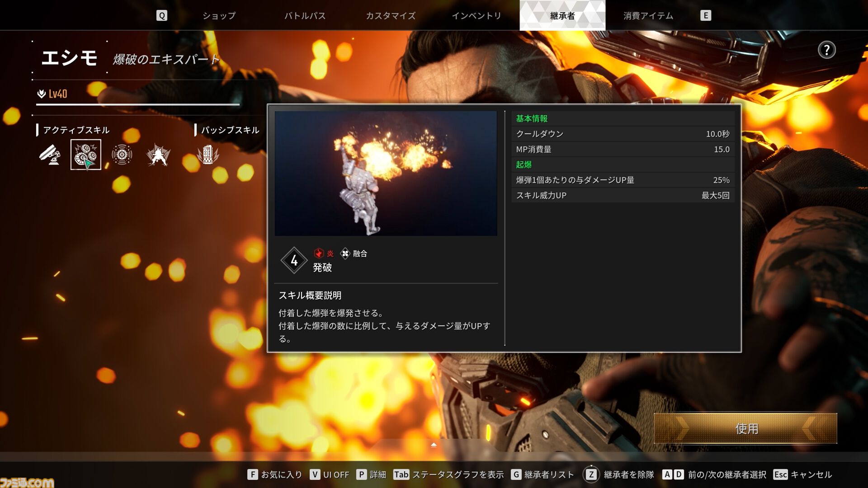Screen dimensions: 868x488
Task: Expand the bottom panel with the up arrow
Action: click(434, 445)
